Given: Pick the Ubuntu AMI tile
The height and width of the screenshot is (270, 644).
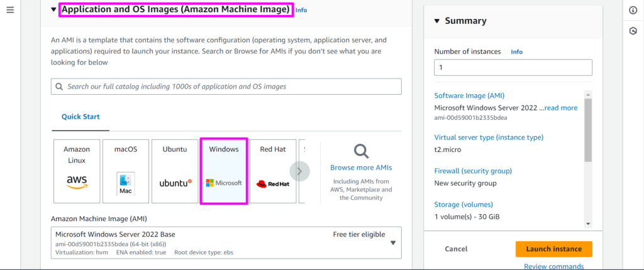Looking at the screenshot, I should (175, 171).
